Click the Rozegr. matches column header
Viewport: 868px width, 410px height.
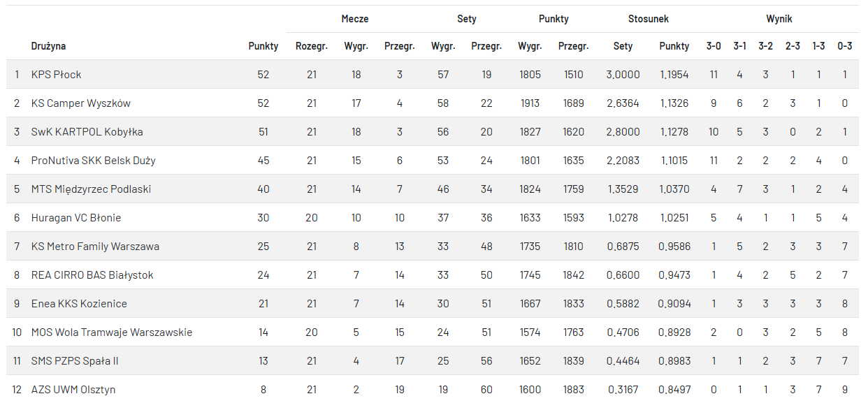[x=312, y=46]
